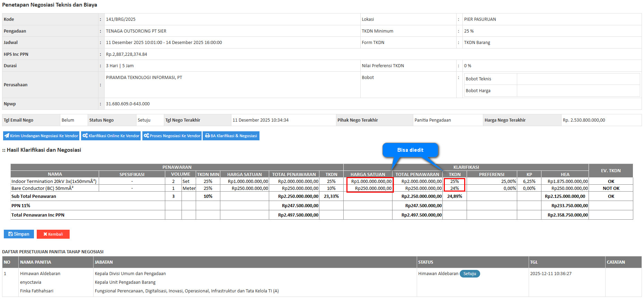Click the Setuju status badge

click(470, 274)
